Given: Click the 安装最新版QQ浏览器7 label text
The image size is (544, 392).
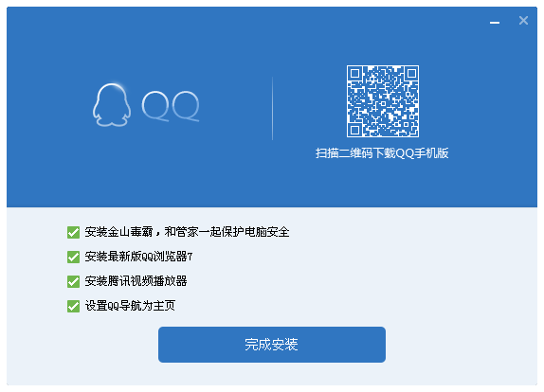Looking at the screenshot, I should (138, 257).
